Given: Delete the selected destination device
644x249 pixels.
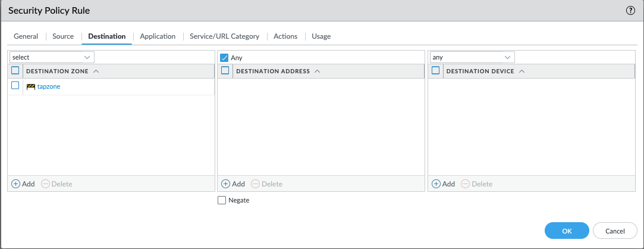Looking at the screenshot, I should [477, 184].
